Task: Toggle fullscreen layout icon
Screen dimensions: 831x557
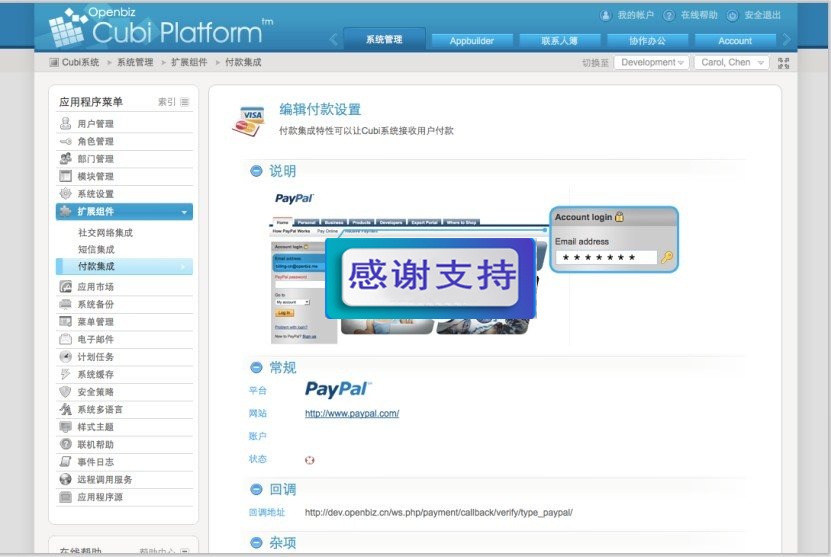Action: pos(783,63)
